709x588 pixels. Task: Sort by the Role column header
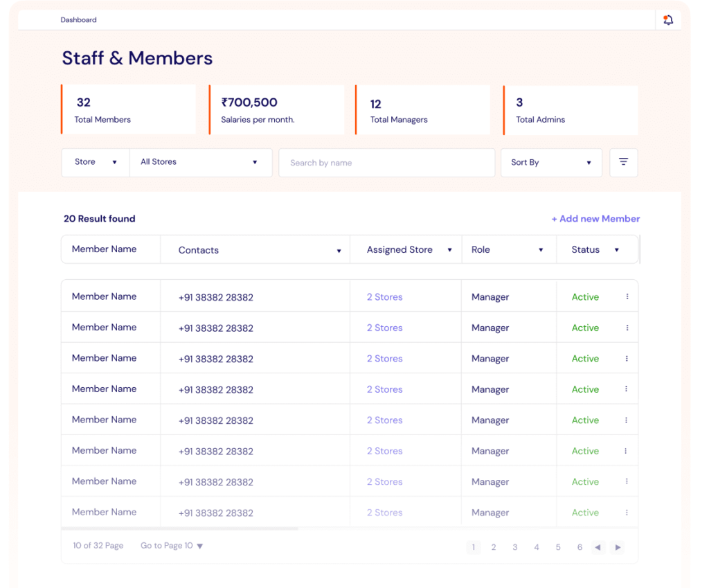tap(508, 249)
